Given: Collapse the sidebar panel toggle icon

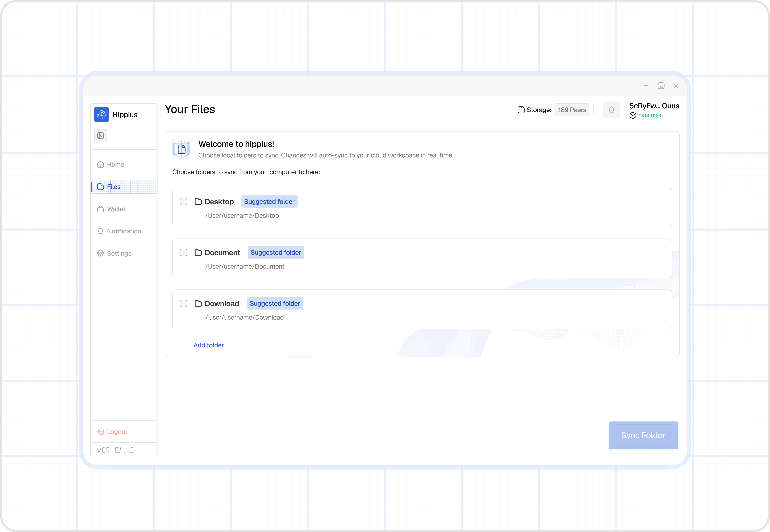Looking at the screenshot, I should (x=100, y=136).
